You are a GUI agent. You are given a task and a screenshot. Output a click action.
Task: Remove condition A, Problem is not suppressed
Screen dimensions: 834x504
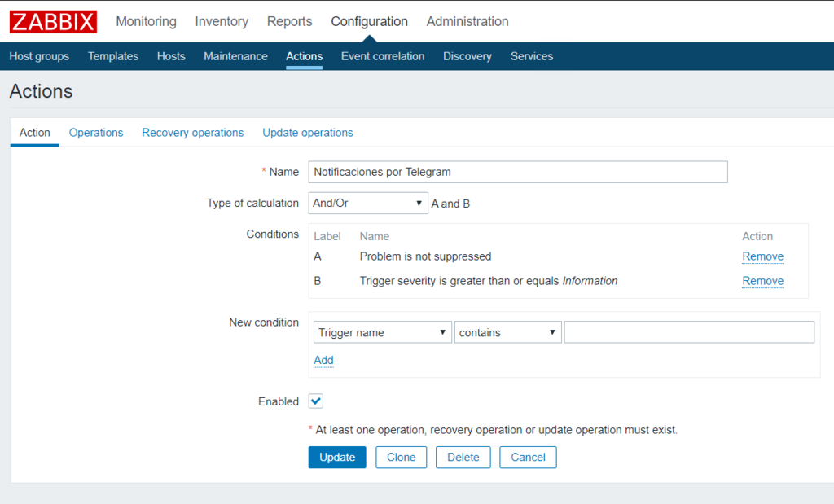(762, 256)
